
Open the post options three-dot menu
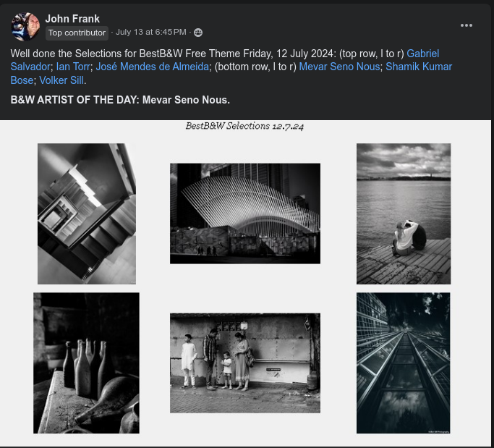coord(467,25)
